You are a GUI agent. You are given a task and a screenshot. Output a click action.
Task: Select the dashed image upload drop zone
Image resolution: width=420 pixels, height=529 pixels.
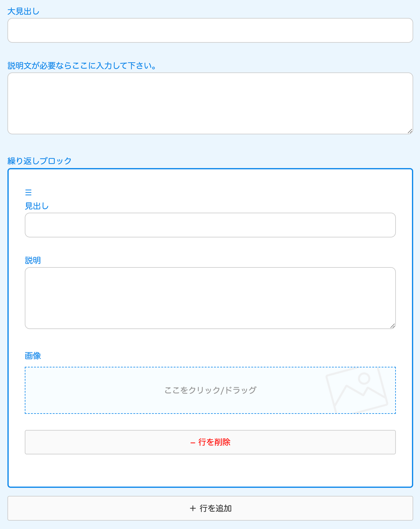pos(210,390)
